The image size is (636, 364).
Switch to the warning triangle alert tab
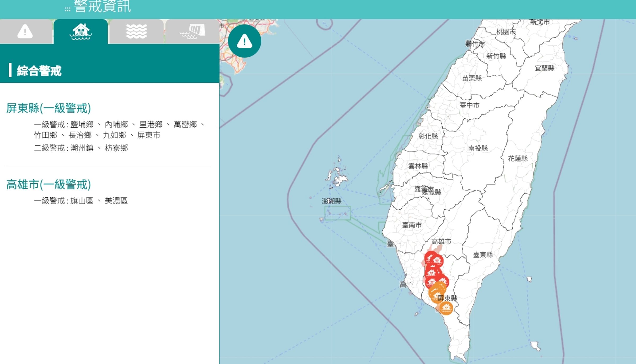[25, 32]
